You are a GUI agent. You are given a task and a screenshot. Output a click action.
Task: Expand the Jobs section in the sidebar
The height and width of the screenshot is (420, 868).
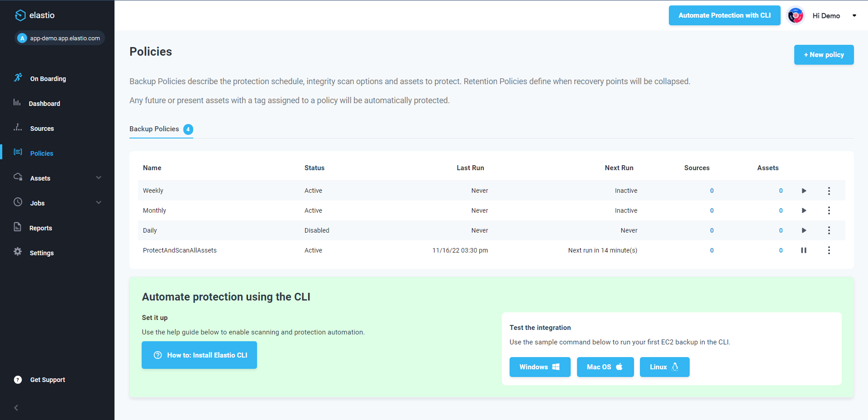pyautogui.click(x=99, y=202)
